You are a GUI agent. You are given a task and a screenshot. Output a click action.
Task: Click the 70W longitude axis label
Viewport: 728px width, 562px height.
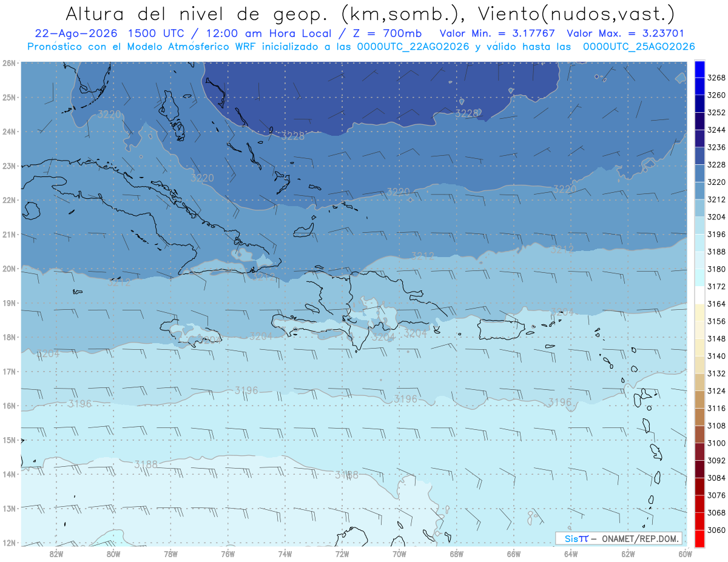click(x=399, y=554)
